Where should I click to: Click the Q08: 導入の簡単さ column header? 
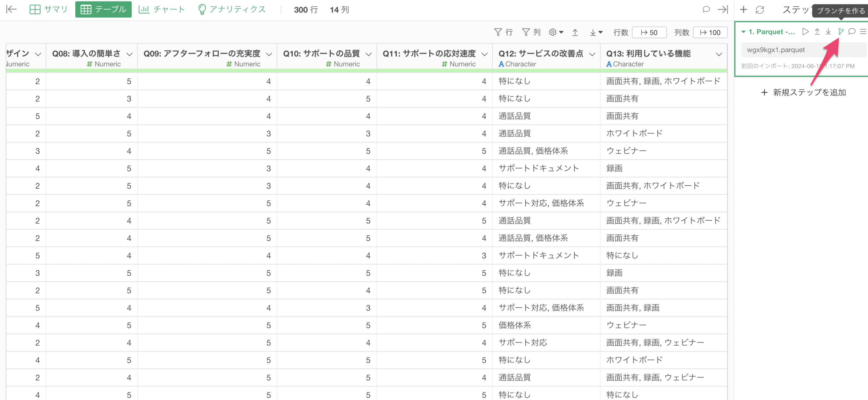click(86, 53)
